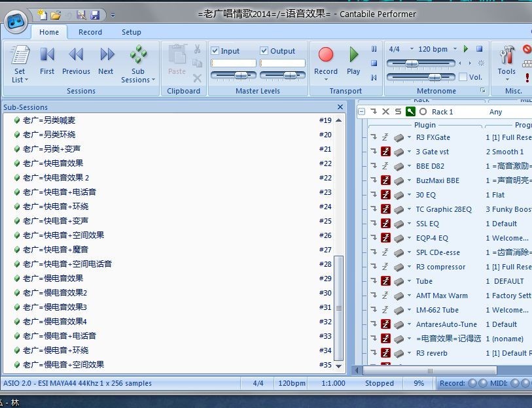Click the green microphone icon on Rack 1
This screenshot has width=532, height=408.
pos(410,112)
